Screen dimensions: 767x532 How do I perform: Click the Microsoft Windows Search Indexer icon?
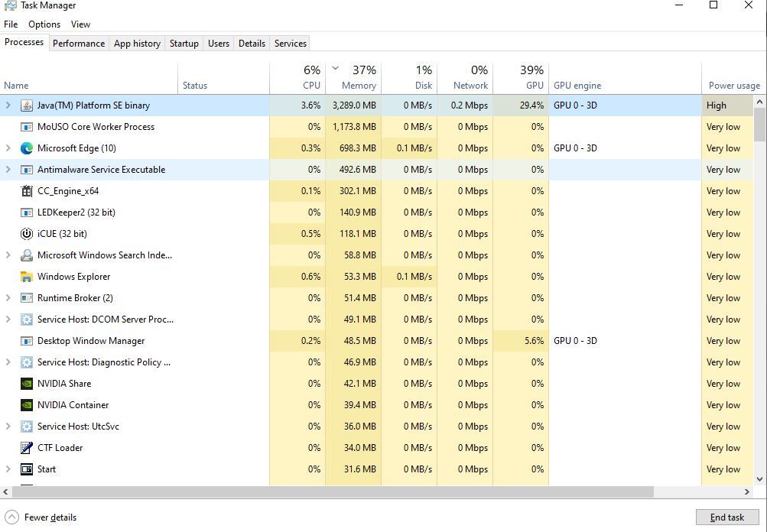(27, 255)
